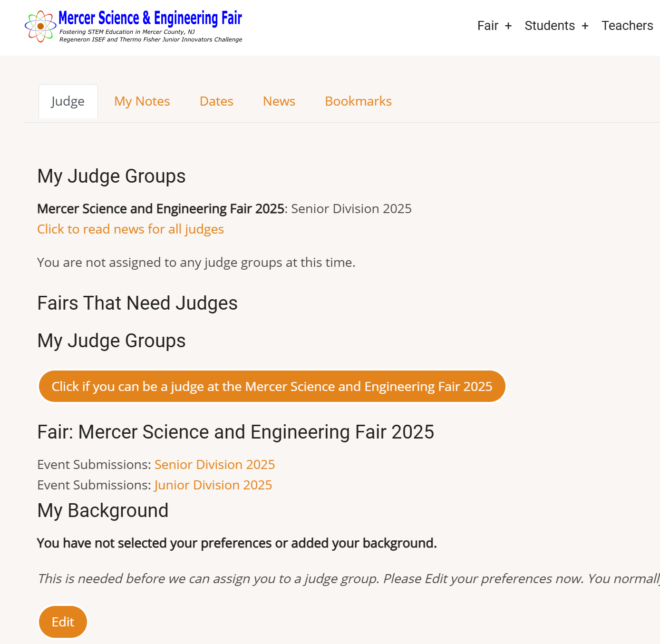Open the Fair navigation menu
The image size is (660, 644).
(488, 26)
